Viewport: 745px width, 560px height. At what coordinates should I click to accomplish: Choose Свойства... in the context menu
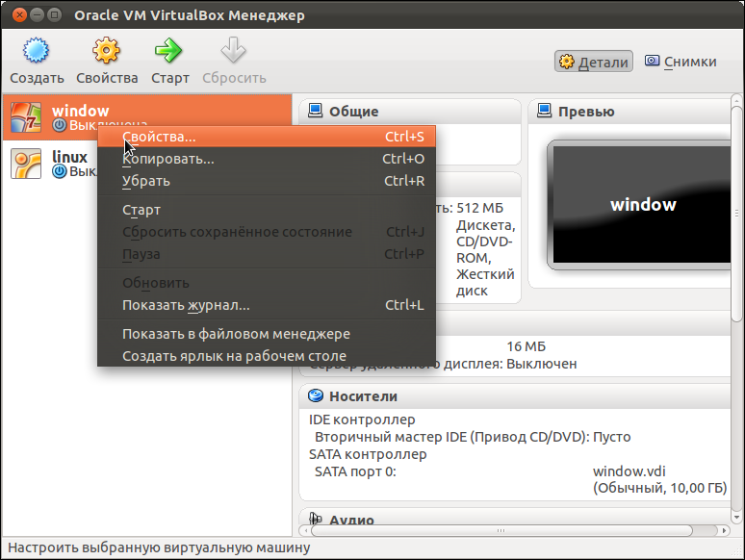(x=267, y=137)
